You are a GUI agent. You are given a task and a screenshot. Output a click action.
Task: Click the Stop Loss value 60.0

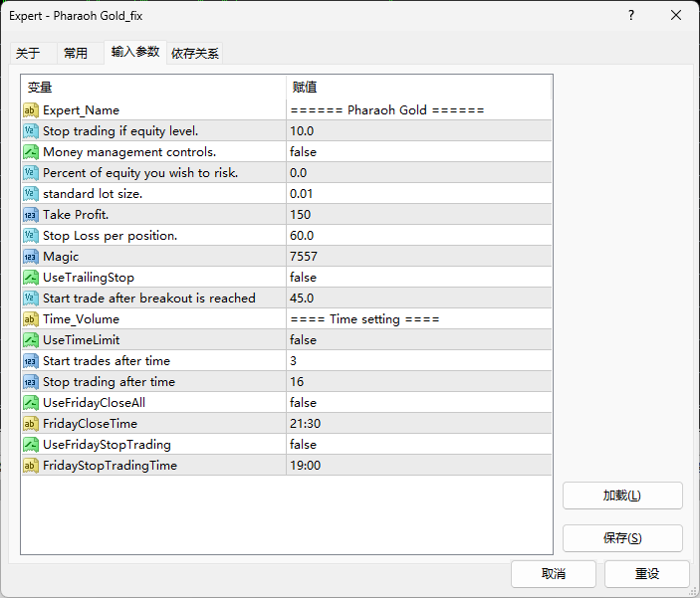click(x=302, y=236)
